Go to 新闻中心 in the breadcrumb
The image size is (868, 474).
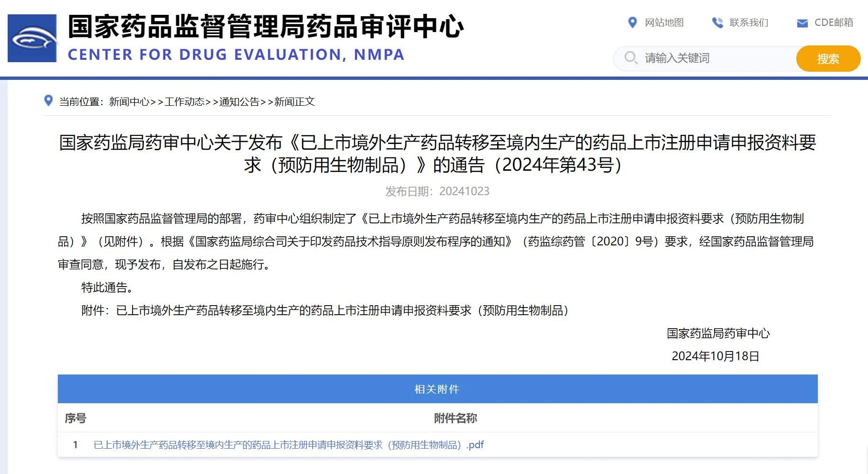pyautogui.click(x=130, y=101)
